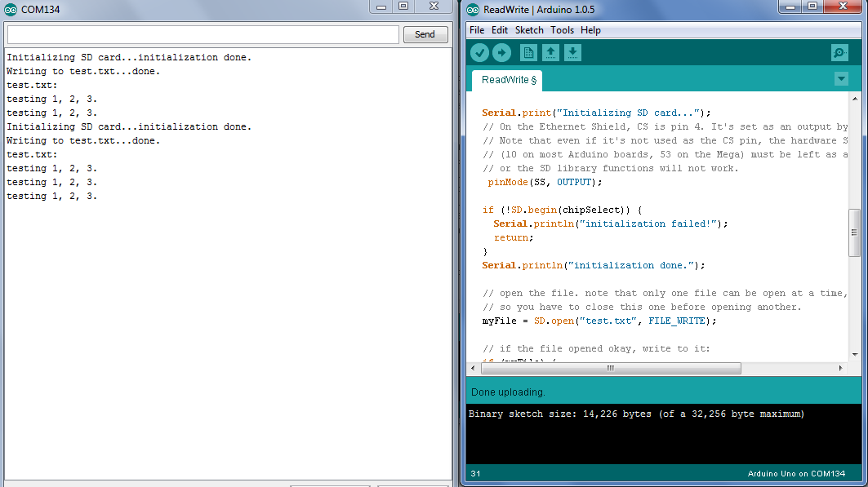
Task: Click the Arduino logo in the COM134 title bar
Action: point(11,10)
